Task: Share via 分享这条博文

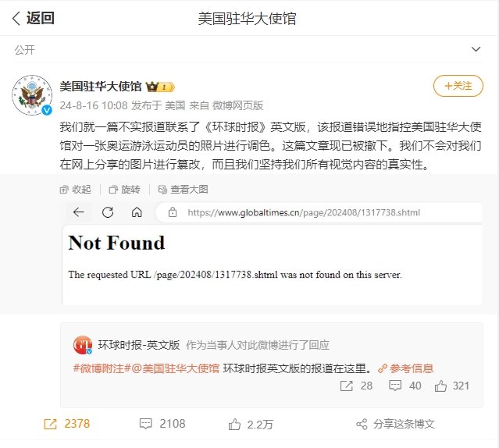Action: coord(395,424)
